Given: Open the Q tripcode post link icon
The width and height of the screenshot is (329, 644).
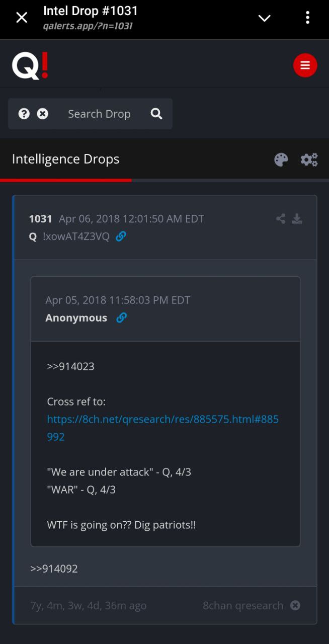Looking at the screenshot, I should coord(121,236).
